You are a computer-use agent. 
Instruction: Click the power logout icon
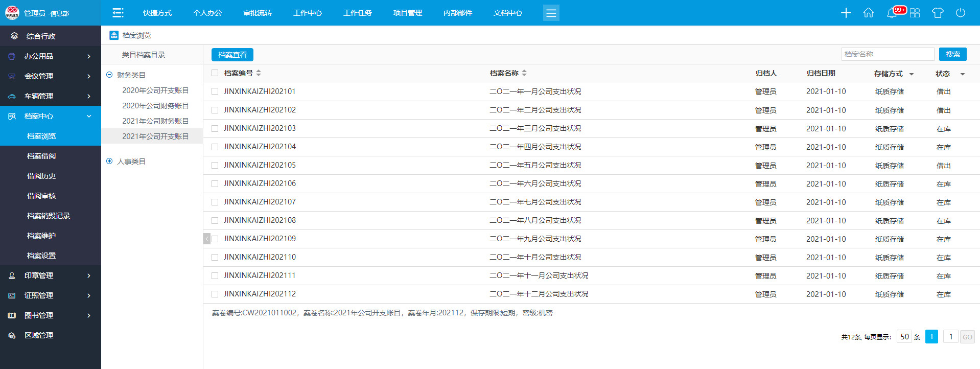[x=960, y=13]
